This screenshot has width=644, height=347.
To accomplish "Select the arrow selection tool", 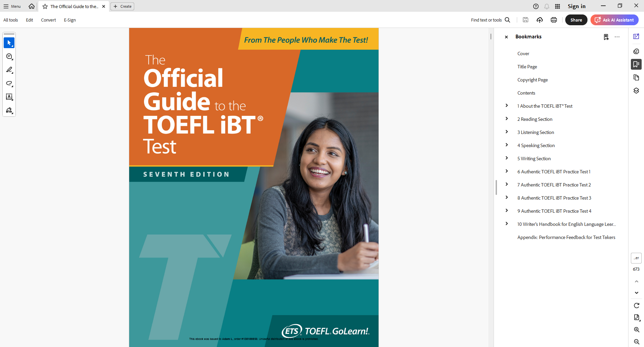I will tap(9, 43).
